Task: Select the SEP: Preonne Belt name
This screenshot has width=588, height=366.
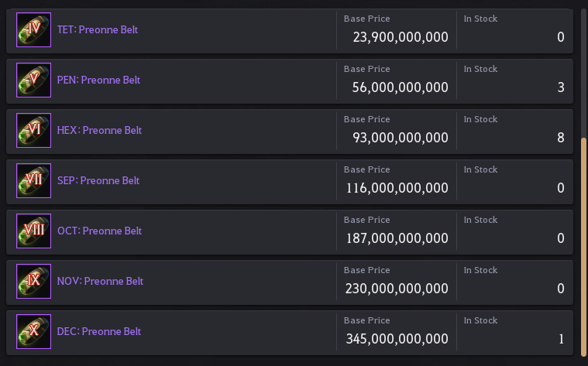Action: (98, 180)
